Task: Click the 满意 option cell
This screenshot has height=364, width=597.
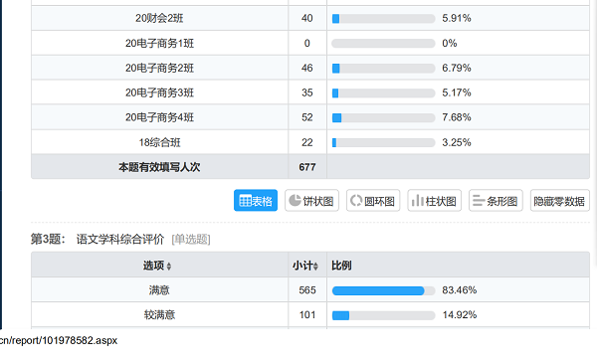Action: click(159, 290)
